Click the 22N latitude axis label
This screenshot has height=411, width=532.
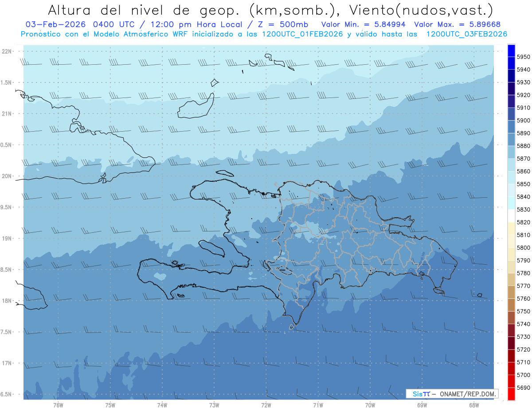pos(7,51)
